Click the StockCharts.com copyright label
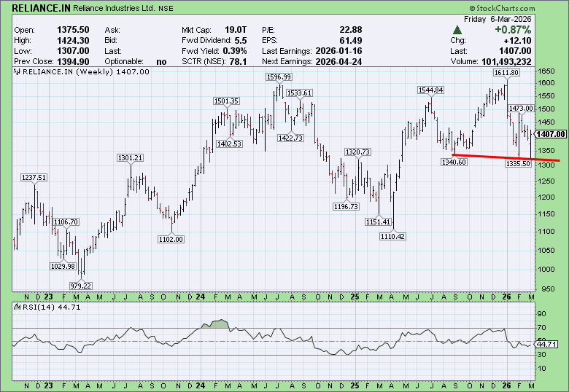This screenshot has width=569, height=392. pyautogui.click(x=502, y=8)
